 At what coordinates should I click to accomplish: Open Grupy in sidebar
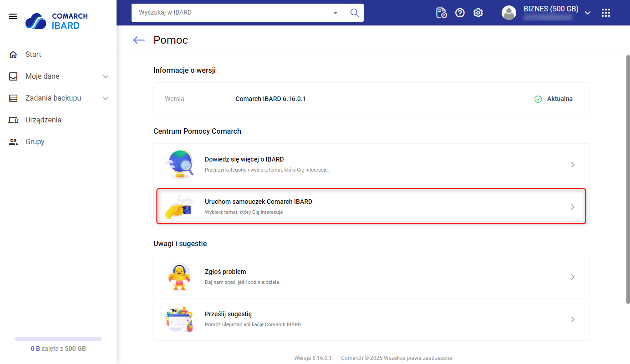(58, 142)
